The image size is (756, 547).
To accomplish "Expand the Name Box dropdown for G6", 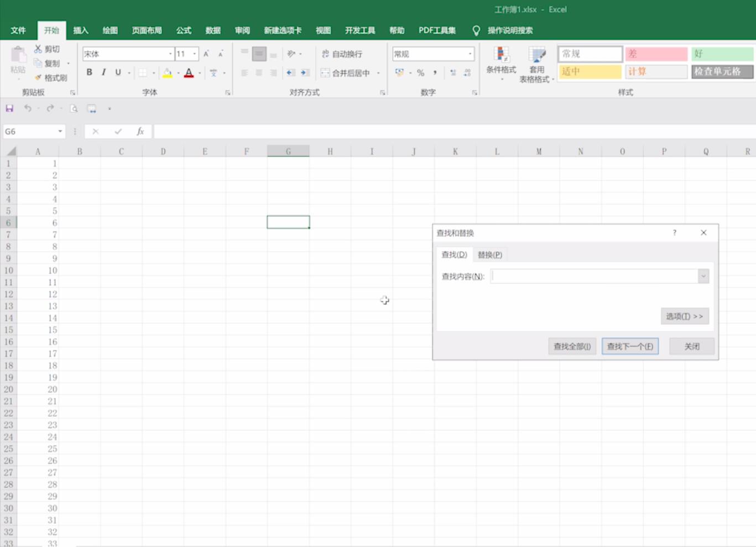I will 60,131.
